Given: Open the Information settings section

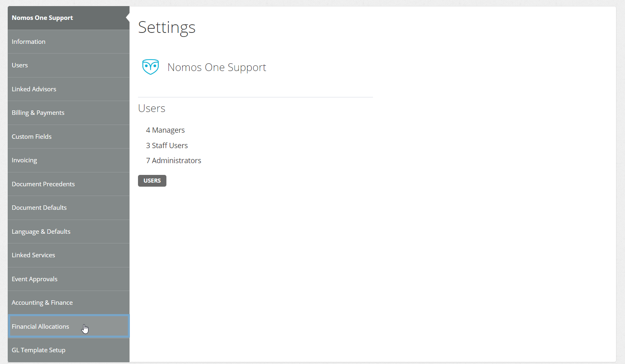Looking at the screenshot, I should pyautogui.click(x=69, y=42).
